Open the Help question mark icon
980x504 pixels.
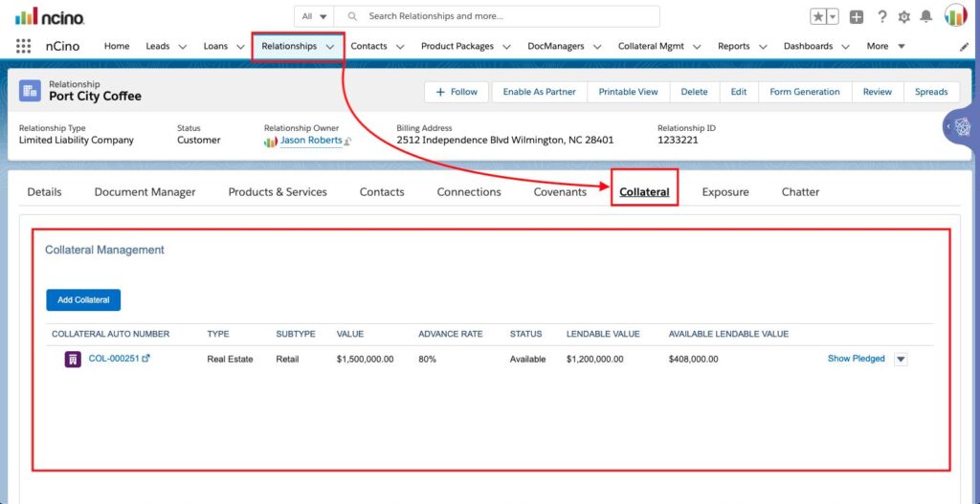coord(881,17)
